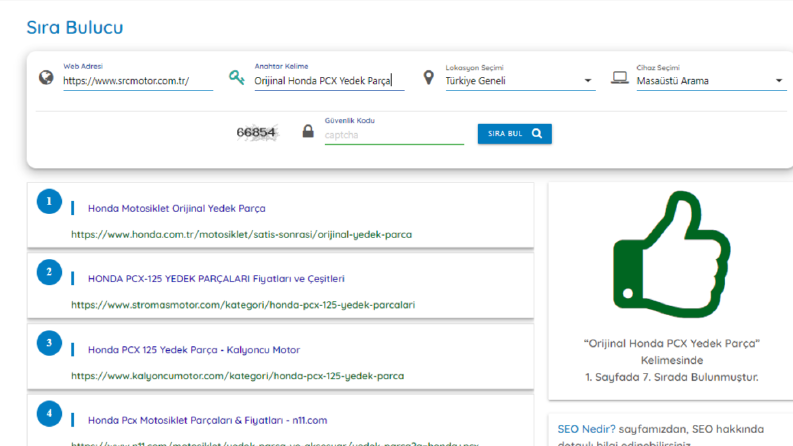Click the number 1 result badge
Screen dimensions: 793x446
(x=49, y=201)
